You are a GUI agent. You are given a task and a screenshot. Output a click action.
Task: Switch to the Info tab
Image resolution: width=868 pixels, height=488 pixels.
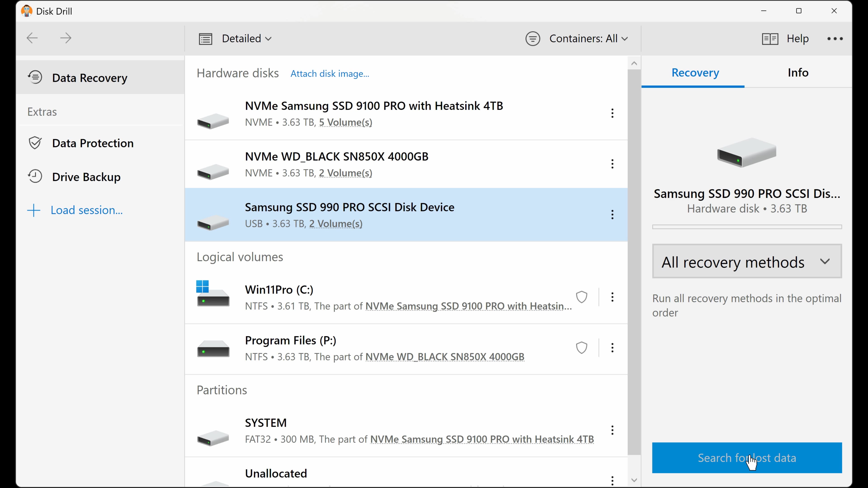point(798,73)
